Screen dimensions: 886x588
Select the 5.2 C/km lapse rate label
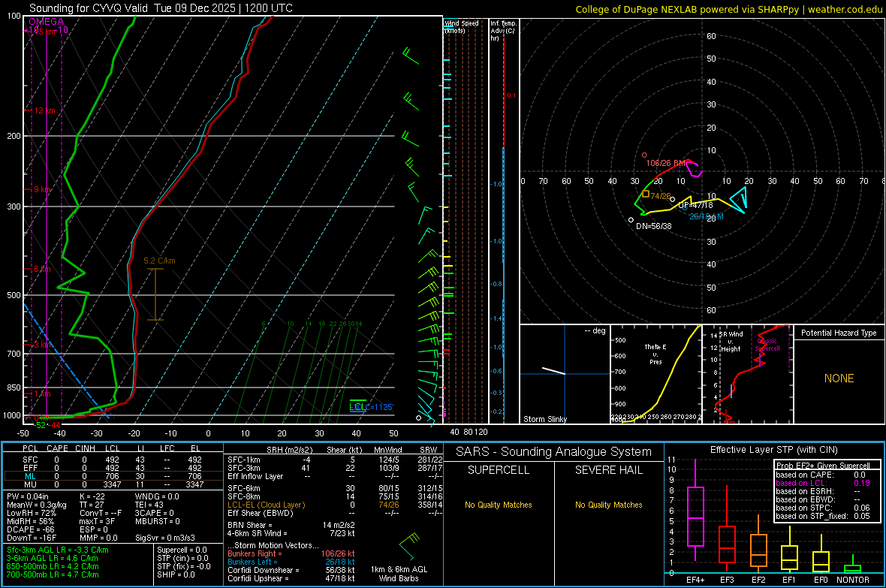[x=159, y=261]
